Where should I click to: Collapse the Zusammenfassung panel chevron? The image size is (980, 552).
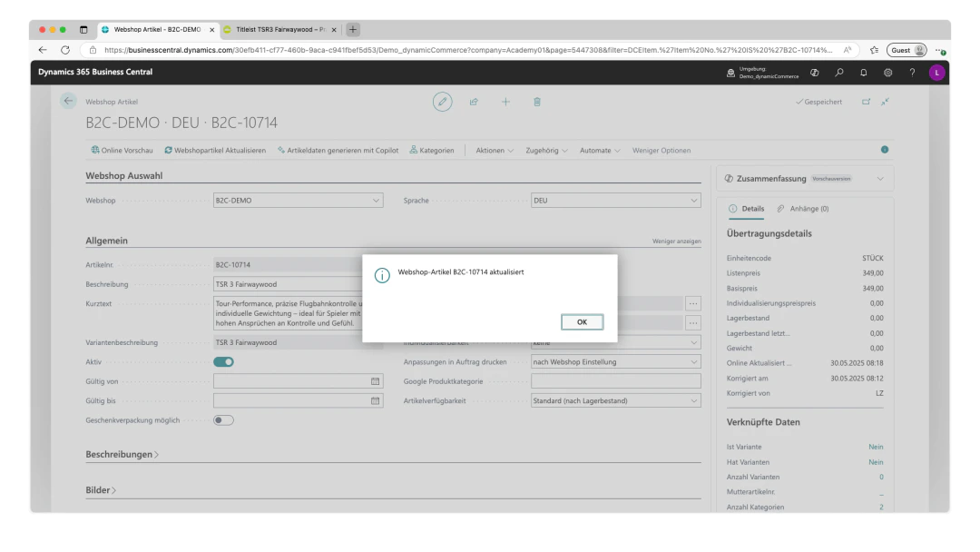click(x=880, y=179)
